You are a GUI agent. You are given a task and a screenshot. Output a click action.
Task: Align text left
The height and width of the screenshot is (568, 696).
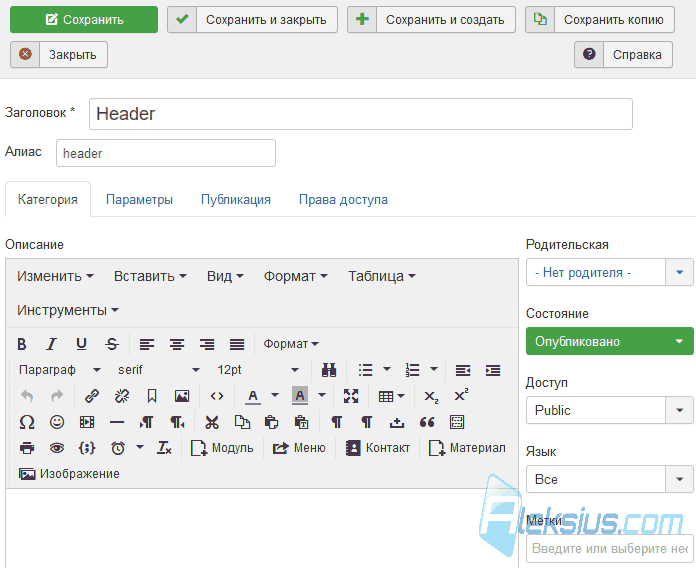tap(146, 344)
